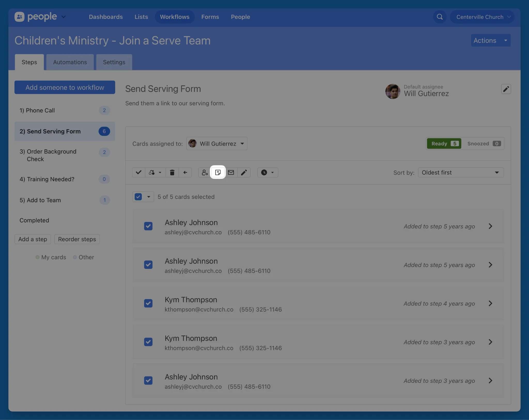Screen dimensions: 529x420
Task: Open search with the magnifier icon
Action: point(440,17)
